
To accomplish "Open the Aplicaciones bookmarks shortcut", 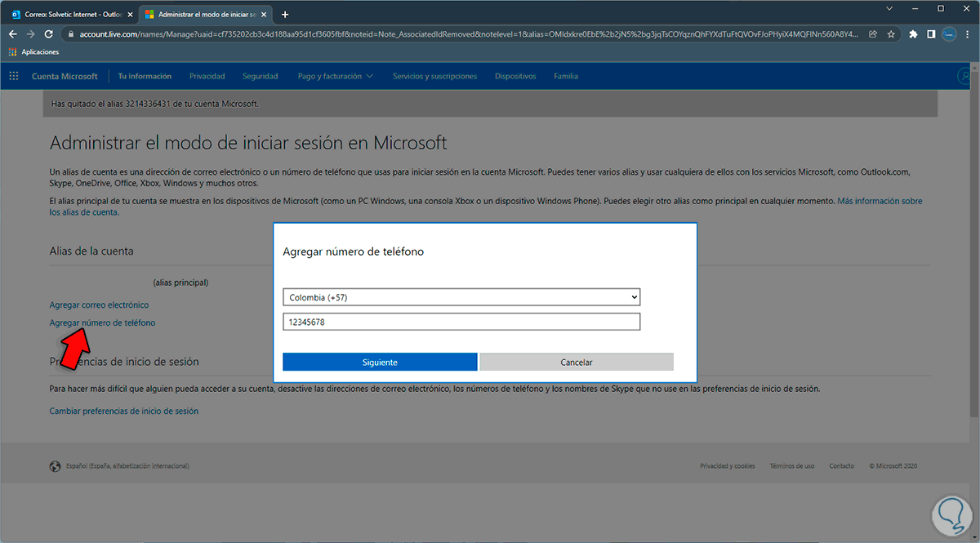I will click(x=34, y=52).
